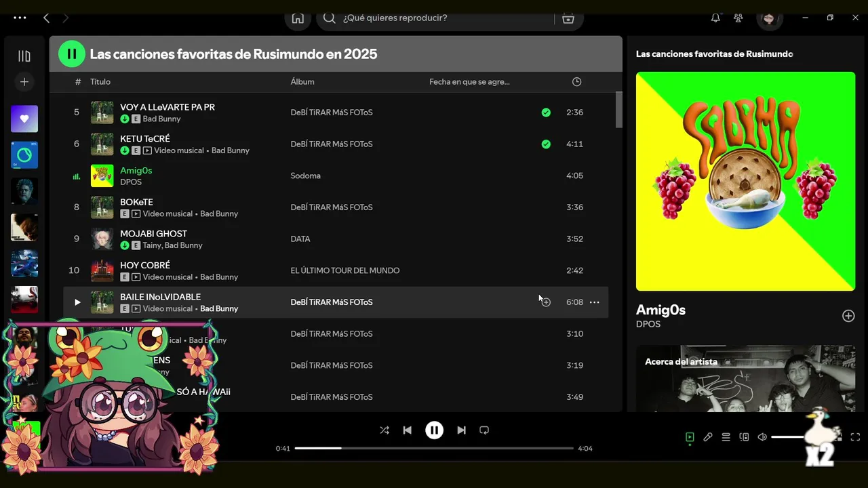Skip to next track

pos(461,430)
